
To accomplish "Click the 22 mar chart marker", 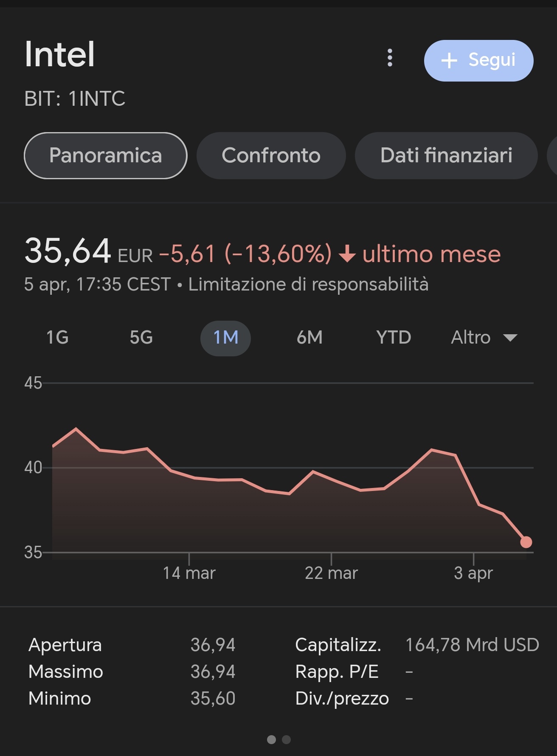I will tap(331, 573).
